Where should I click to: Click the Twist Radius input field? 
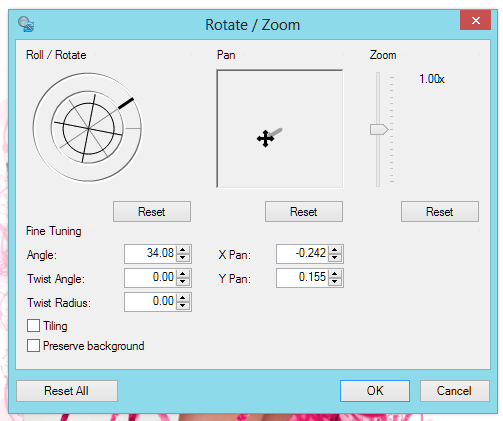(x=151, y=302)
